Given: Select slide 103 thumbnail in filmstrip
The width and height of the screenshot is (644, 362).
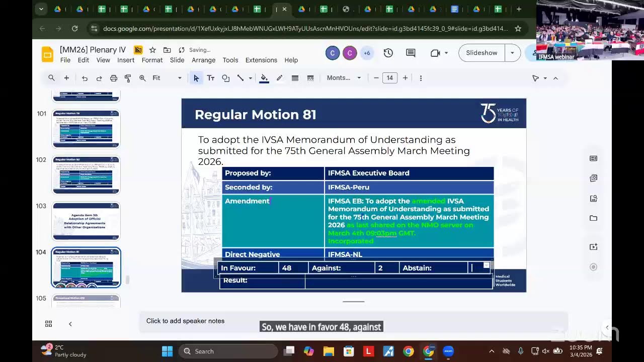Looking at the screenshot, I should pyautogui.click(x=86, y=221).
